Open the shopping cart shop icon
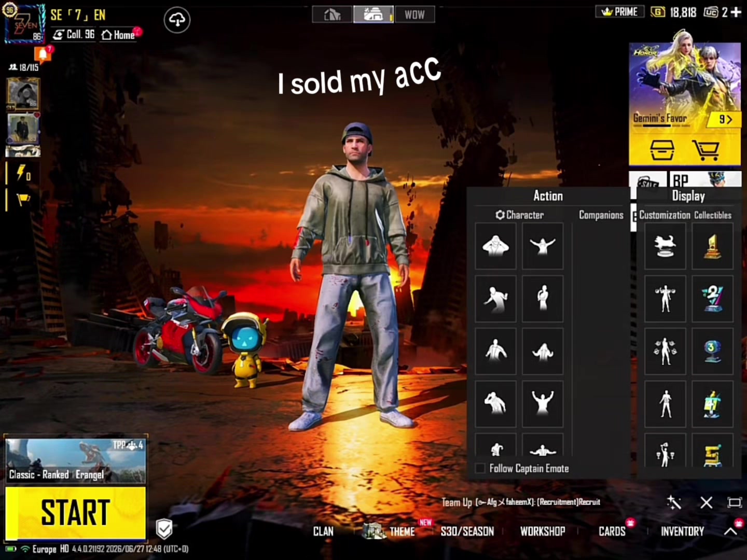The height and width of the screenshot is (560, 747). [x=706, y=150]
